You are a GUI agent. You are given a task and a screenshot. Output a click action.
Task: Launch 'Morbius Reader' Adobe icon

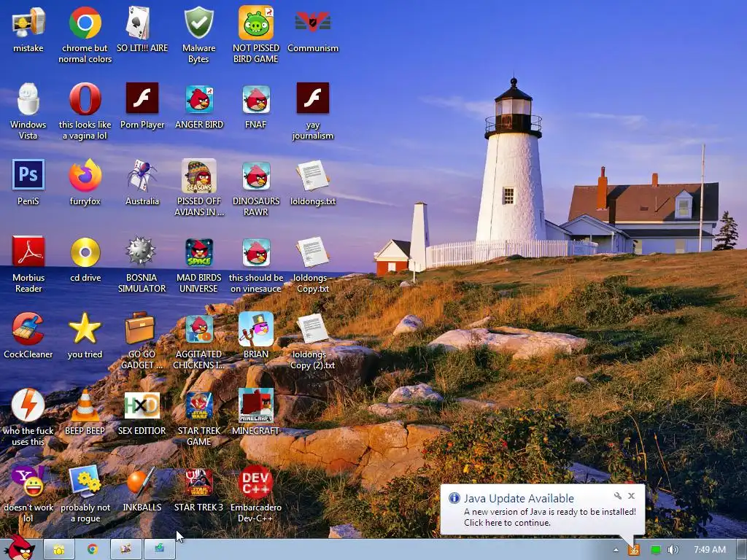click(x=28, y=252)
